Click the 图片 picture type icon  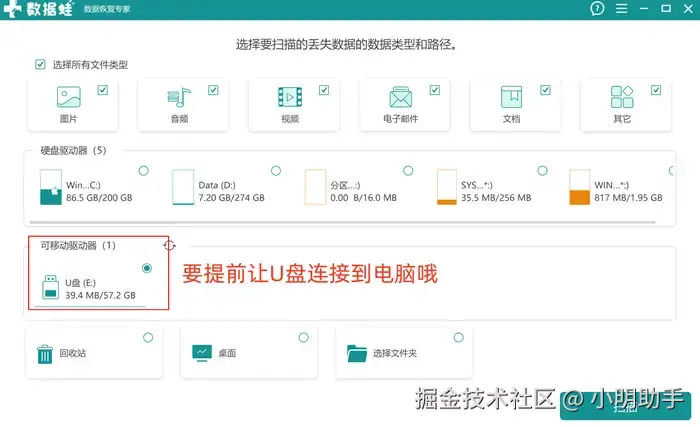click(69, 96)
